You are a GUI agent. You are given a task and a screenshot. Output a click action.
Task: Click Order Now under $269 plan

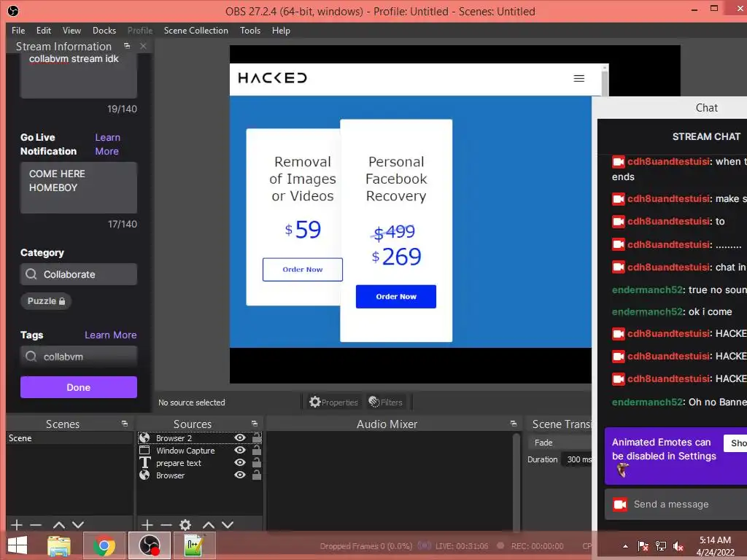point(396,297)
